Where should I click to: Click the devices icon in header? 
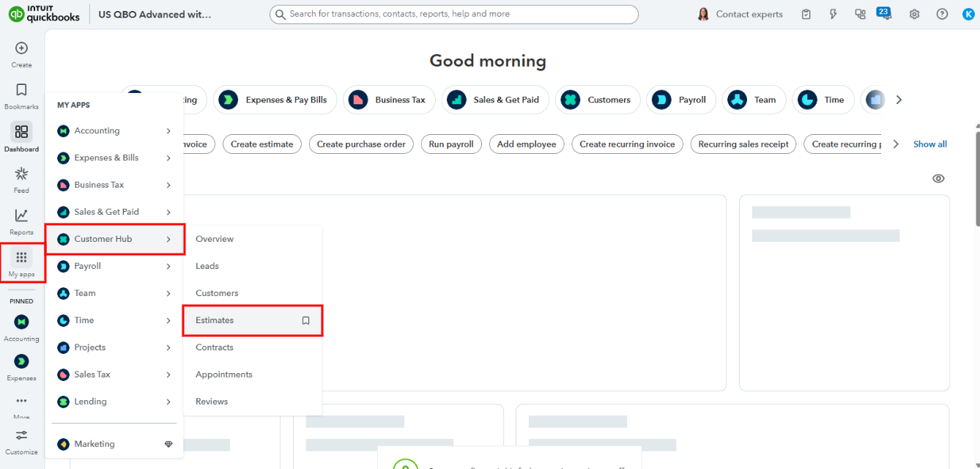coord(861,14)
